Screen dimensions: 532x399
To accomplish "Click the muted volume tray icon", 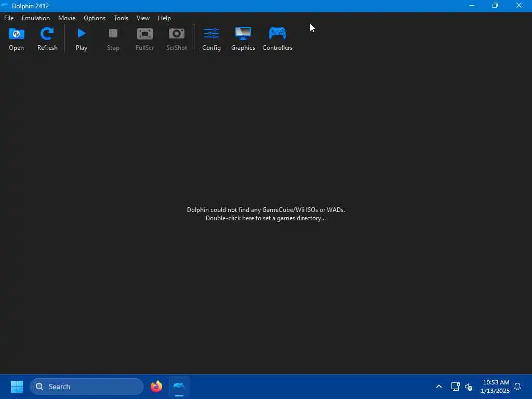I will [469, 387].
